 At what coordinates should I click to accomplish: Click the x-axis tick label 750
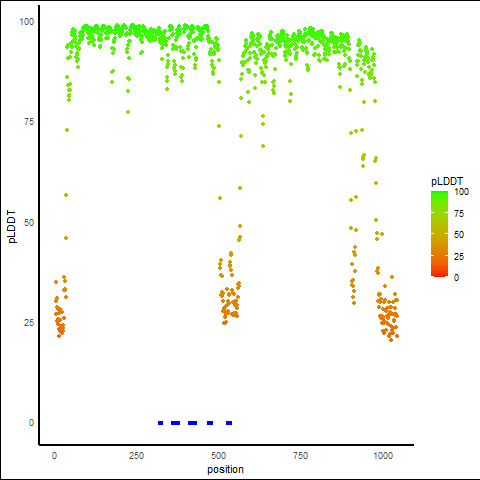click(301, 455)
